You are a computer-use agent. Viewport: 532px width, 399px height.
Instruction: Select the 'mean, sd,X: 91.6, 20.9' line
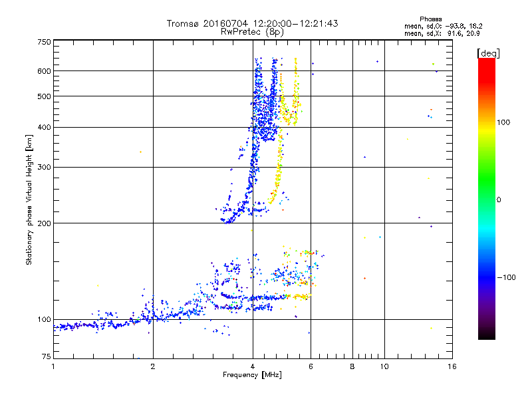(442, 33)
